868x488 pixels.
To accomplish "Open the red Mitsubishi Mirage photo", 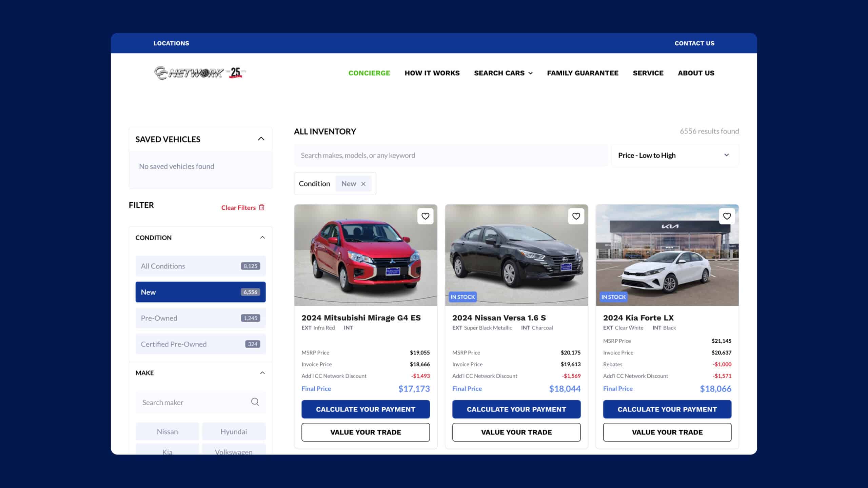I will click(366, 255).
